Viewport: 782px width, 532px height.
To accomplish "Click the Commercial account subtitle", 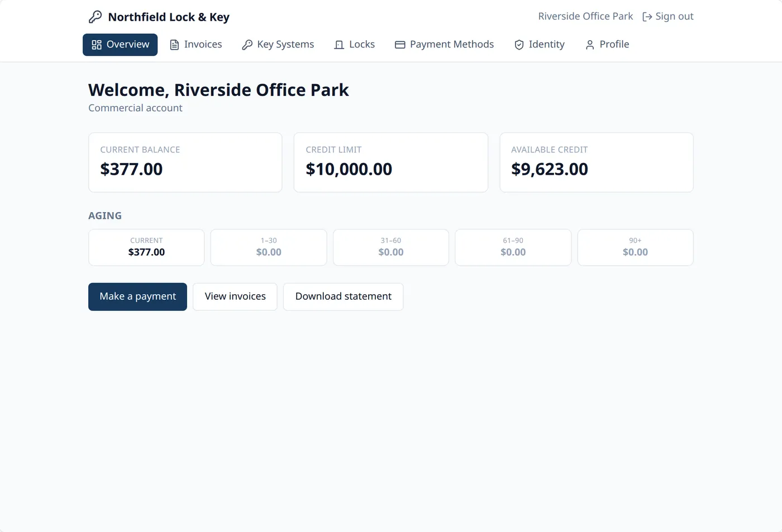I will coord(135,108).
